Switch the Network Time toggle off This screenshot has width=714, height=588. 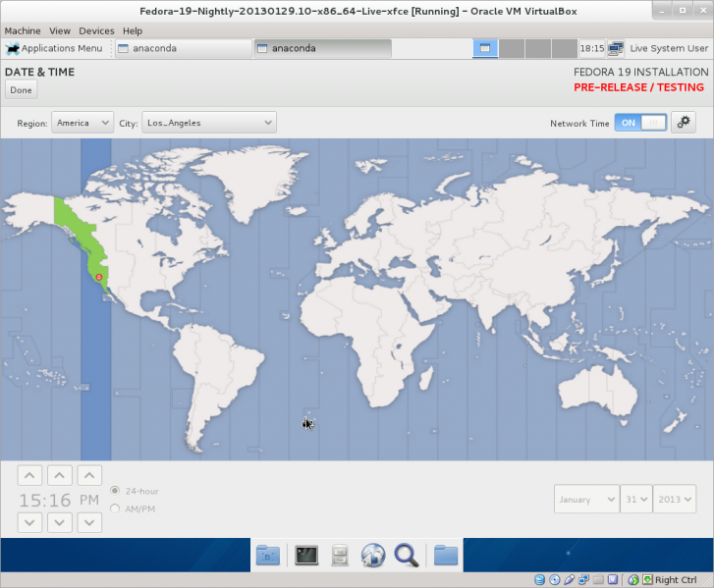[x=640, y=123]
